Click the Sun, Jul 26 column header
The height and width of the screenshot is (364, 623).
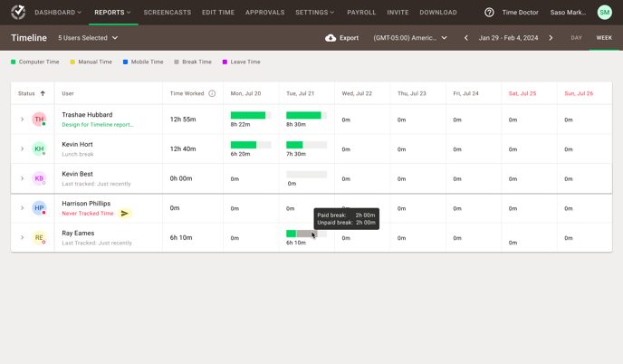579,93
